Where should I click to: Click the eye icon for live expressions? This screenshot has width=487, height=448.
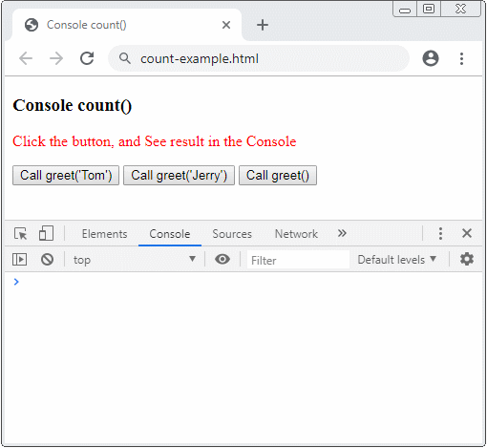pos(222,260)
